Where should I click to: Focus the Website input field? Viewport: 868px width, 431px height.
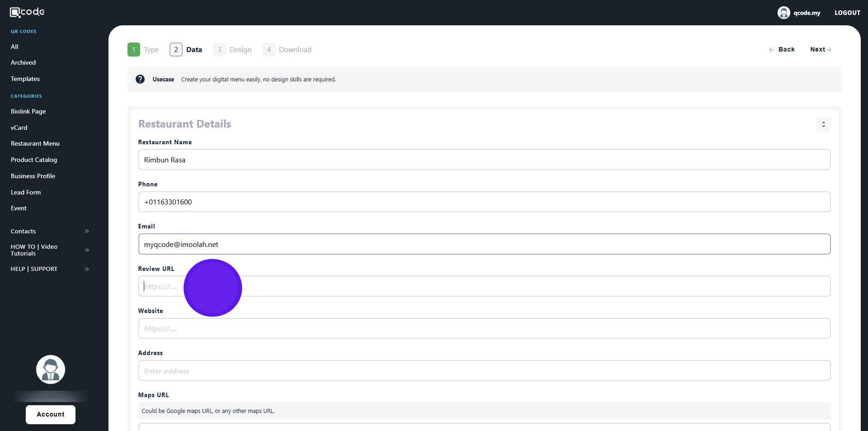pyautogui.click(x=484, y=328)
